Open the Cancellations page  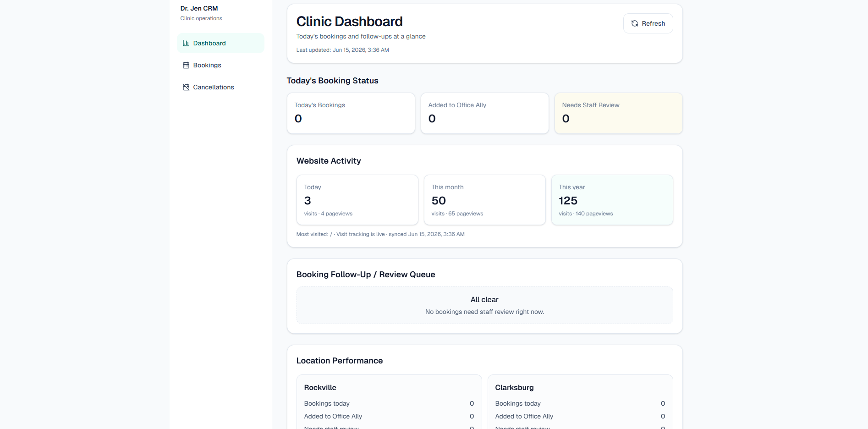click(220, 87)
